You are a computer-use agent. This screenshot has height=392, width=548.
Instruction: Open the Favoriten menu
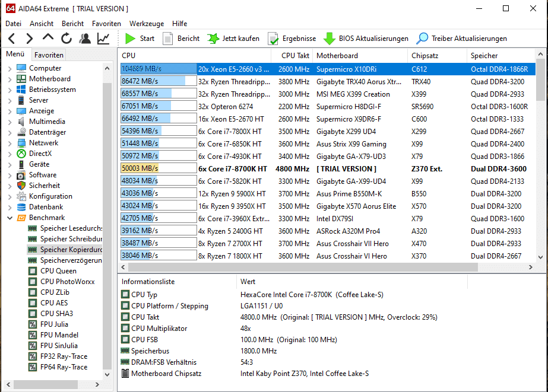coord(106,23)
